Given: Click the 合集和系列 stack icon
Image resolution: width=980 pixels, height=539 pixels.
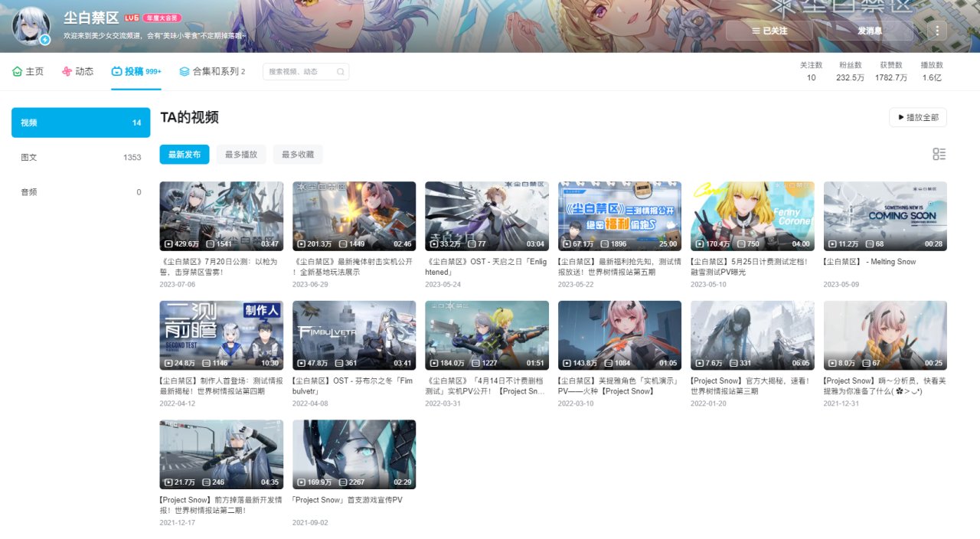Looking at the screenshot, I should click(185, 71).
